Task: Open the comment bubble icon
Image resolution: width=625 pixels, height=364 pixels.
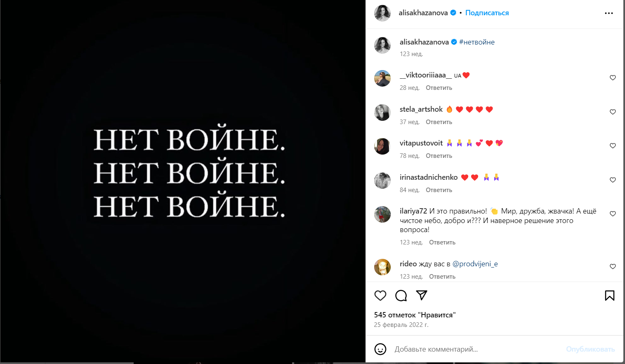Action: click(401, 296)
